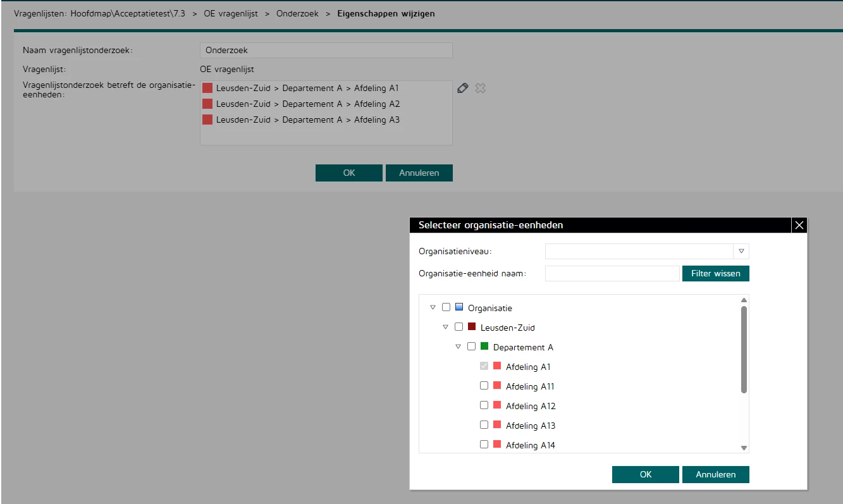The image size is (843, 504).
Task: Click the Selecteer organisatie-eenheden title bar
Action: 601,225
